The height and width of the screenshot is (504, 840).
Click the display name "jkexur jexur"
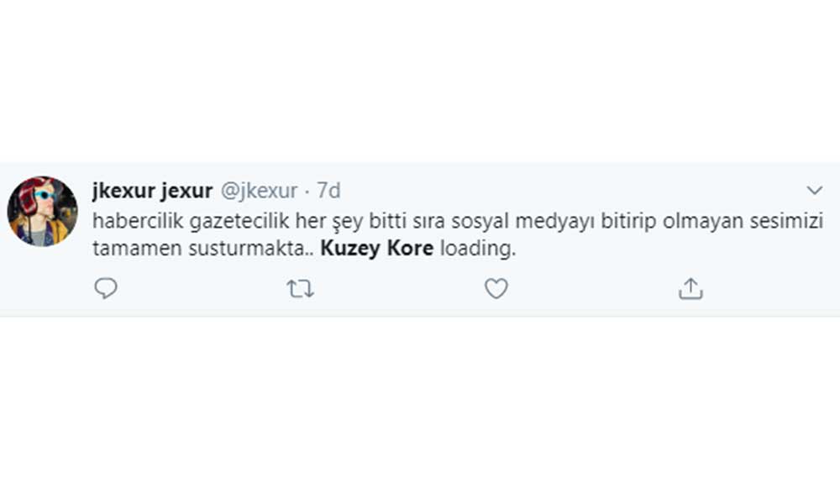[152, 191]
